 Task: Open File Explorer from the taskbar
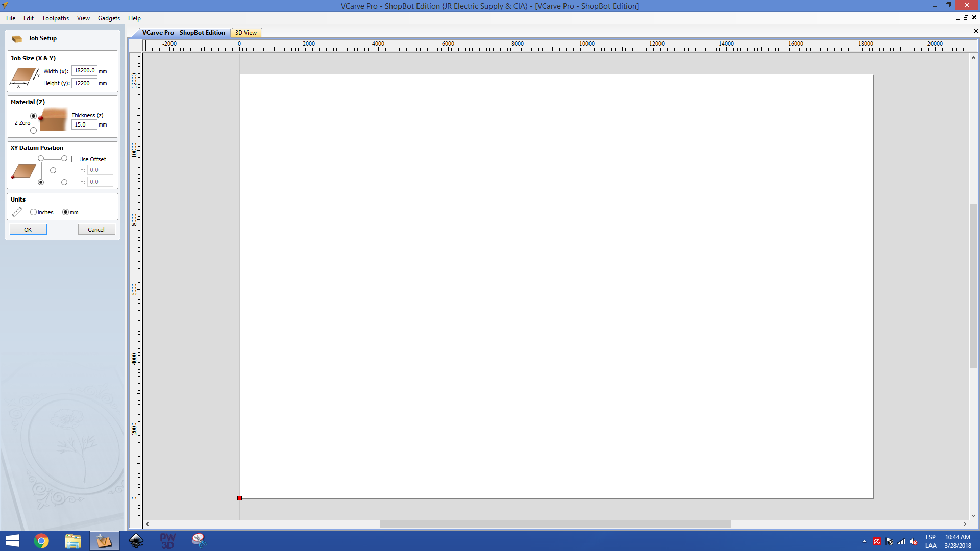pyautogui.click(x=73, y=541)
